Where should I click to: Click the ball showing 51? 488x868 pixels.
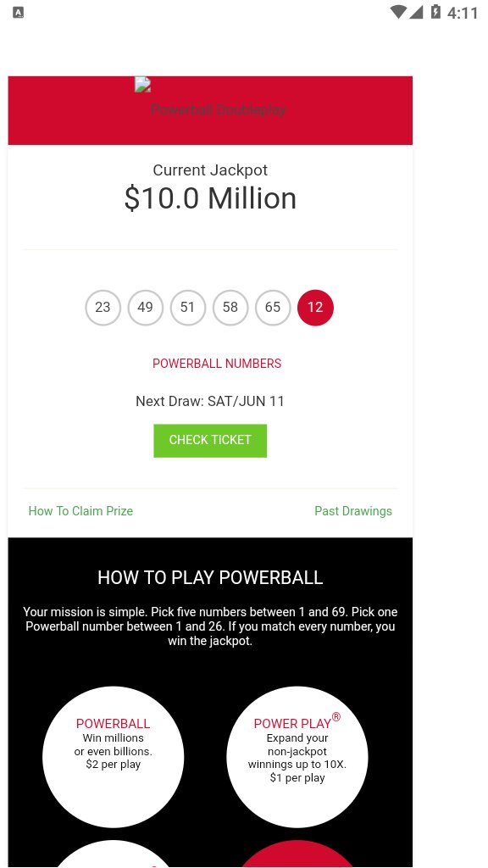187,308
